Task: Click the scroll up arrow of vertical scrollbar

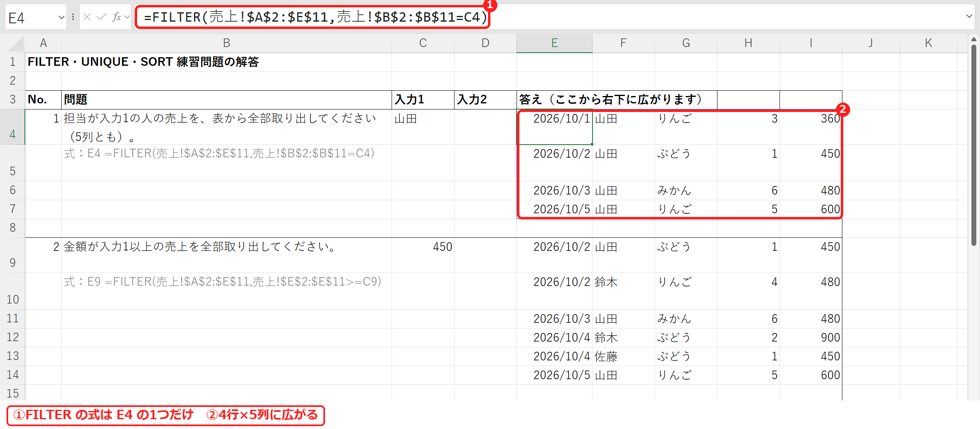Action: 974,40
